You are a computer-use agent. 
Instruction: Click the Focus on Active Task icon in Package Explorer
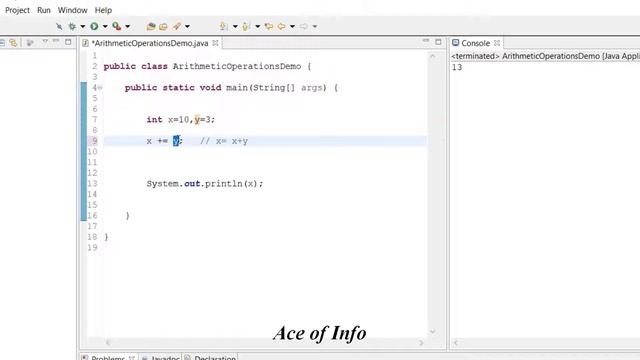(x=30, y=42)
